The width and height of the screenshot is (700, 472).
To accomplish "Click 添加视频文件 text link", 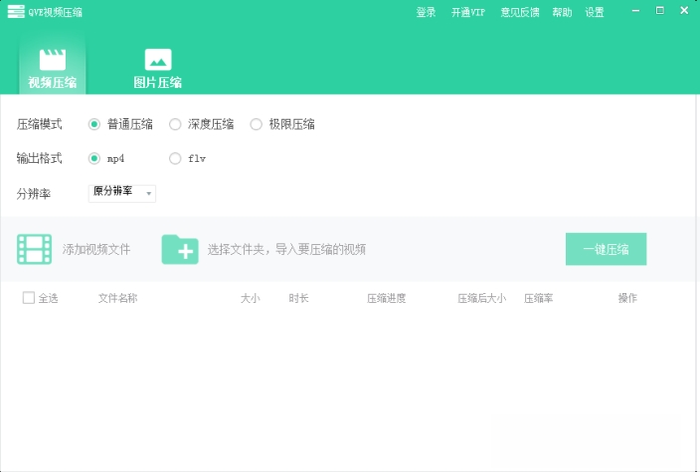I will point(96,249).
